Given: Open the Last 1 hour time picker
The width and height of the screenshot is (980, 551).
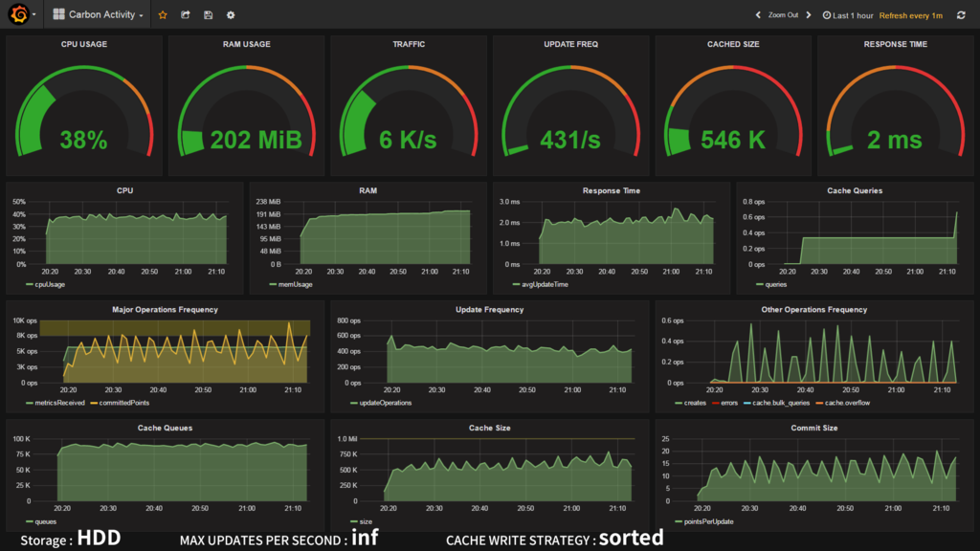Looking at the screenshot, I should [x=848, y=15].
